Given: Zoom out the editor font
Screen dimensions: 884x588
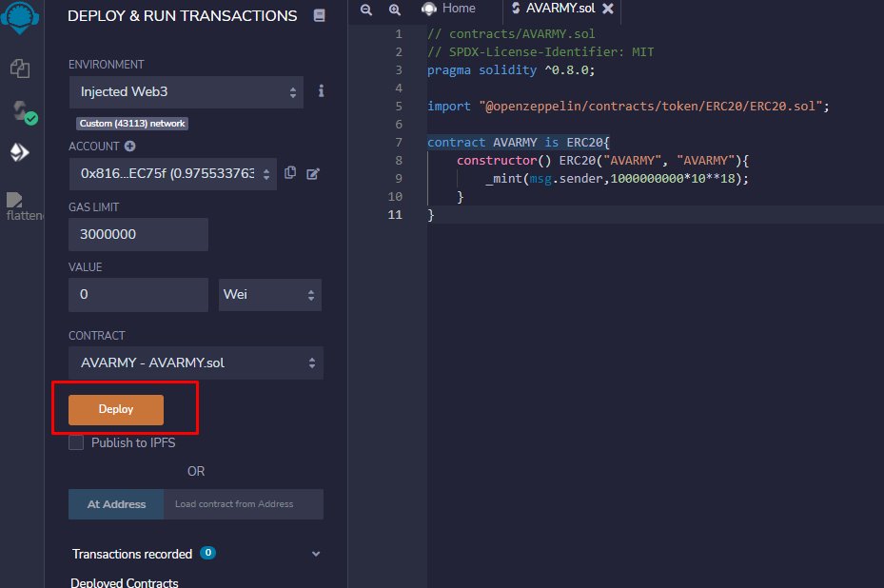Looking at the screenshot, I should (366, 10).
